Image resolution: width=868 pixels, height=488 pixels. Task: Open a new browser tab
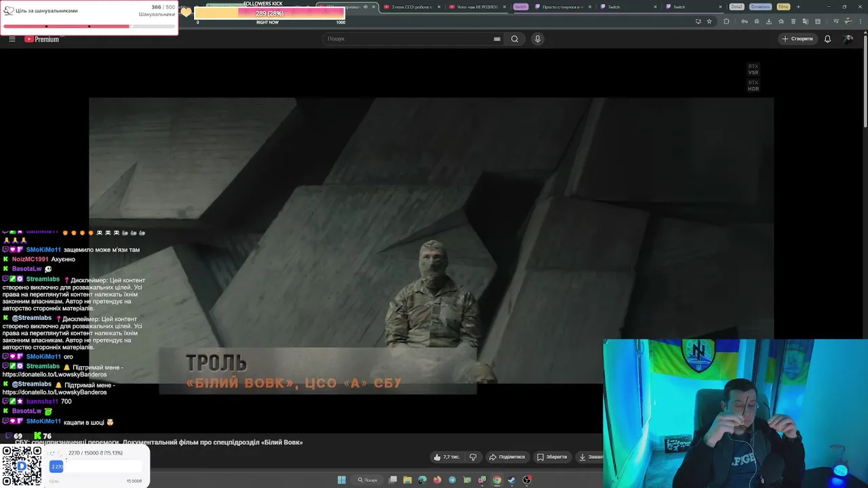[798, 7]
